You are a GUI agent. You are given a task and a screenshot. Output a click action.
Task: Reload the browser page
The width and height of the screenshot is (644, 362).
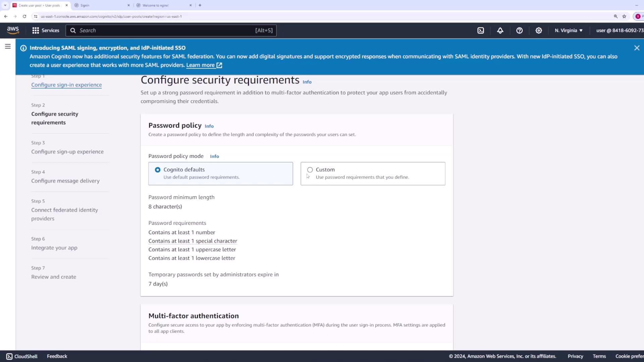coord(24,16)
